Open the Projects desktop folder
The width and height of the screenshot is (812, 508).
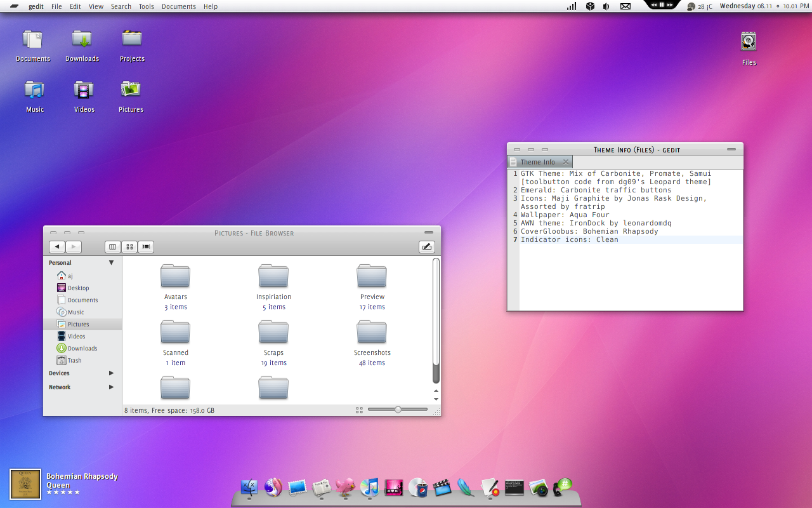[x=132, y=46]
